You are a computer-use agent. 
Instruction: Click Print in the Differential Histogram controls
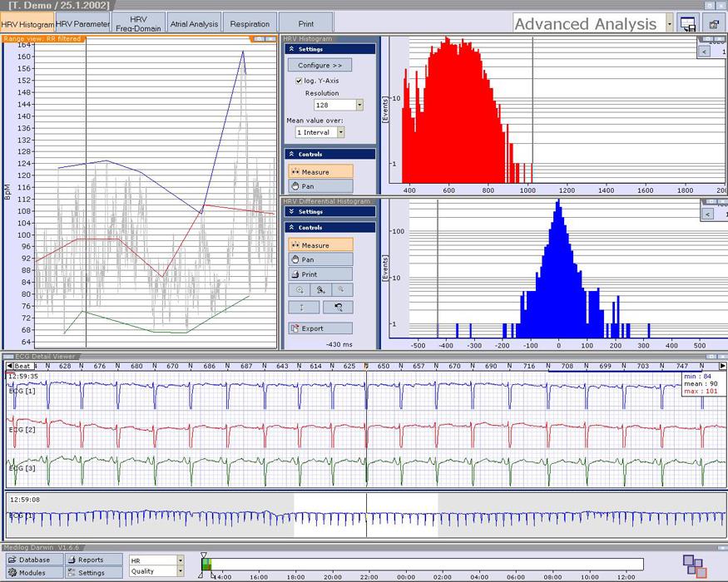point(320,274)
